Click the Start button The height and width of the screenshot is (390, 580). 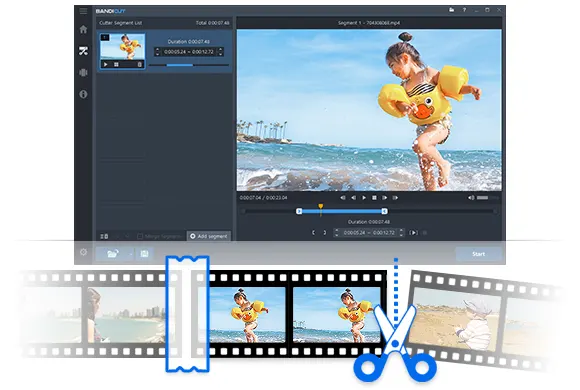(x=478, y=254)
